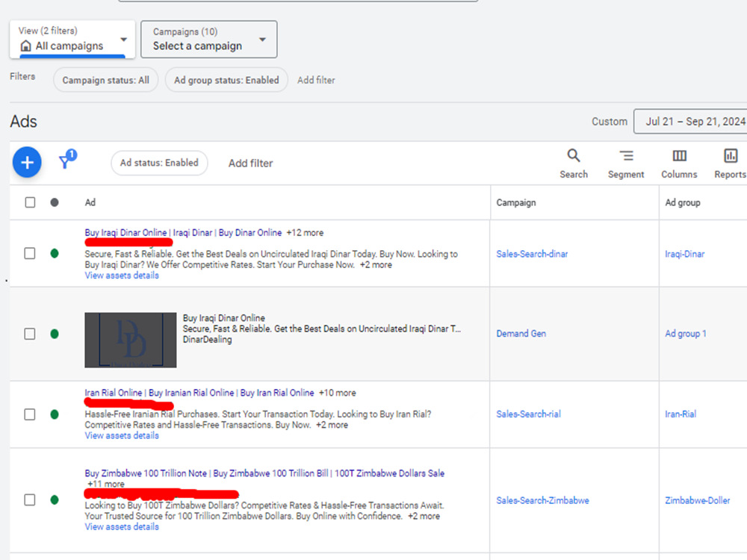Open the Zimbabwe-Doller ad group link
The width and height of the screenshot is (747, 560).
[x=698, y=500]
